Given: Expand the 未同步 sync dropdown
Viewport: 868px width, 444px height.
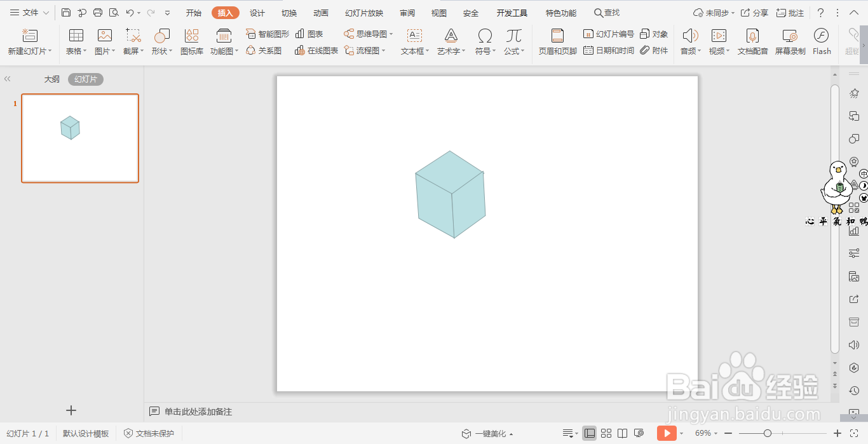Looking at the screenshot, I should (x=733, y=13).
